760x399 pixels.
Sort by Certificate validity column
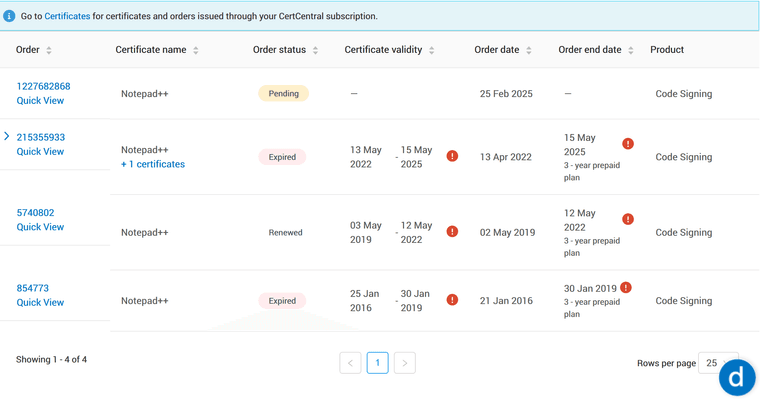tap(431, 50)
